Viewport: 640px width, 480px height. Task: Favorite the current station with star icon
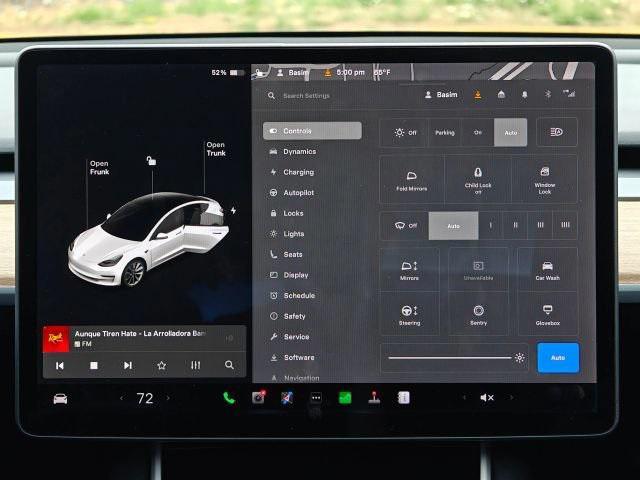tap(161, 365)
